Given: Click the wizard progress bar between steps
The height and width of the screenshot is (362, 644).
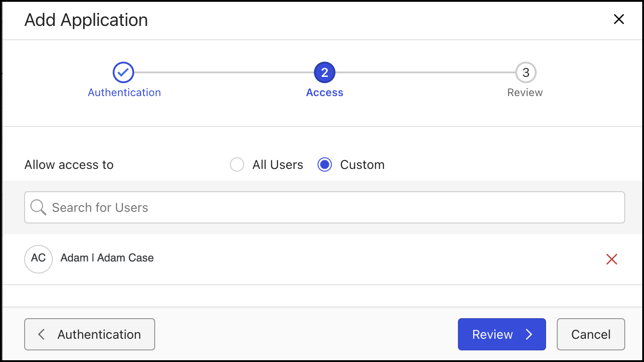Looking at the screenshot, I should click(x=224, y=72).
